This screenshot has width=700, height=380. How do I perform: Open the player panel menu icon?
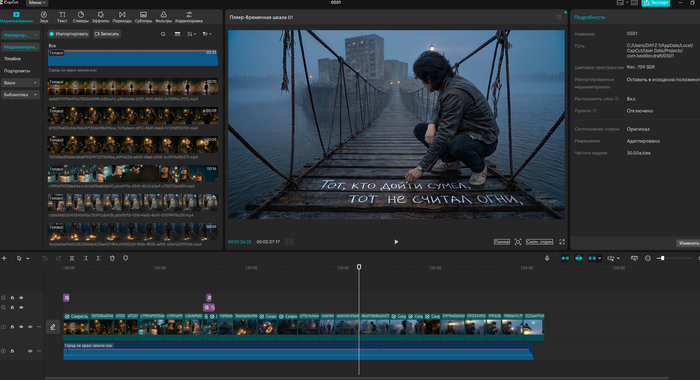pyautogui.click(x=559, y=17)
